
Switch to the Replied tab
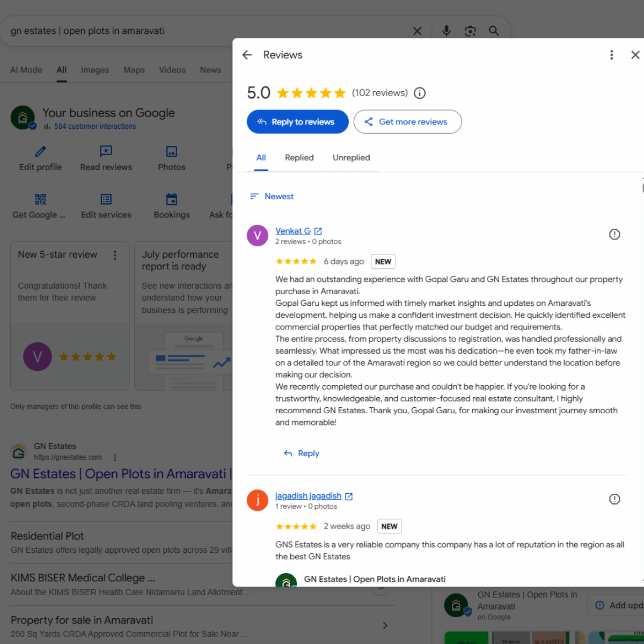299,158
